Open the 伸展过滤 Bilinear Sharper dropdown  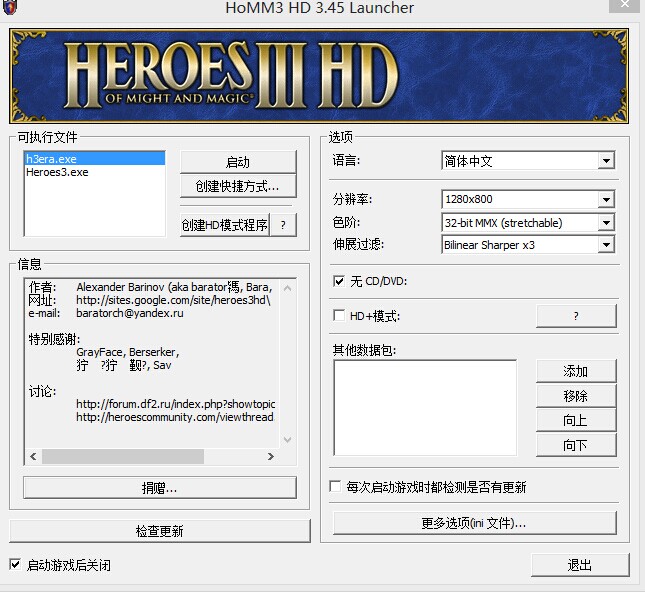point(606,245)
